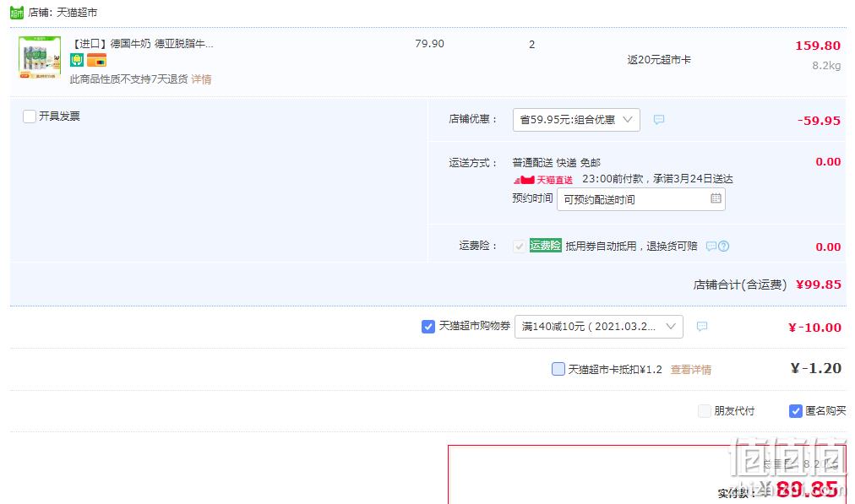Enable the 开具发票 checkbox
855x504 pixels.
click(30, 116)
